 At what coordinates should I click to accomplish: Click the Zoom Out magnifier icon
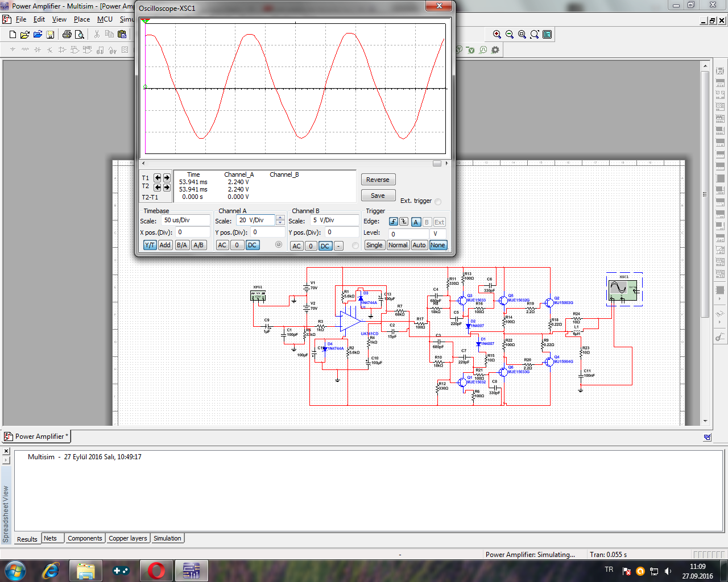click(510, 34)
